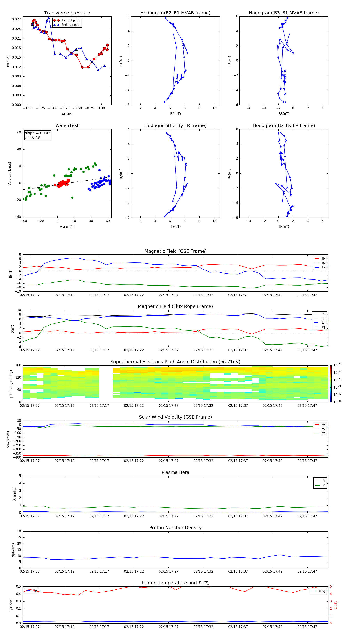Click the "Pt(nPa)" y-axis label
This screenshot has width=351, height=644.
8,61
